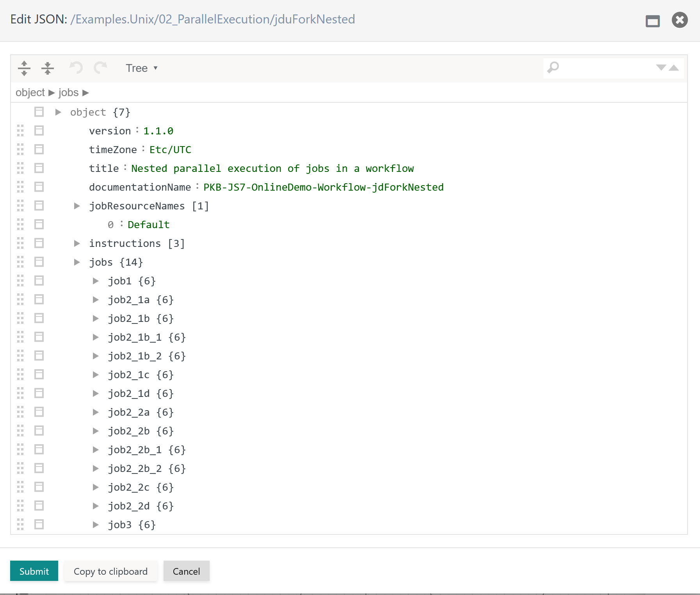Open the action menu for the jobs row
The image size is (700, 595).
point(39,262)
